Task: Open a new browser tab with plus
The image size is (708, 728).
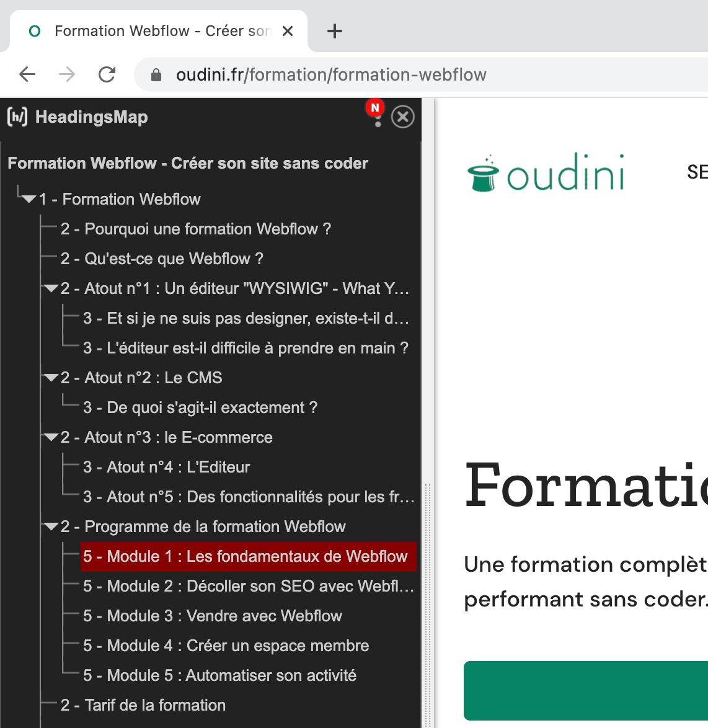Action: click(x=334, y=31)
